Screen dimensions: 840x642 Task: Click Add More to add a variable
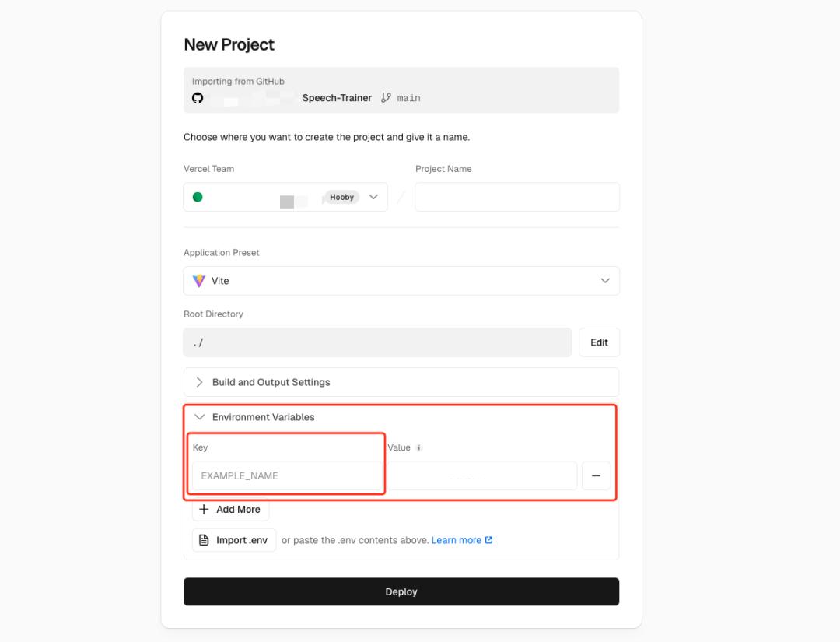pyautogui.click(x=230, y=510)
